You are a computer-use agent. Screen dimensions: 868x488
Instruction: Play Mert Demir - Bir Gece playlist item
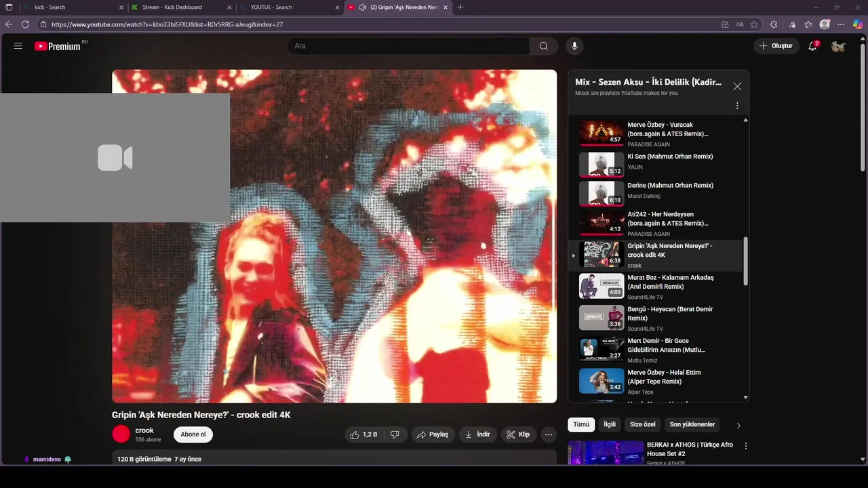(x=656, y=350)
